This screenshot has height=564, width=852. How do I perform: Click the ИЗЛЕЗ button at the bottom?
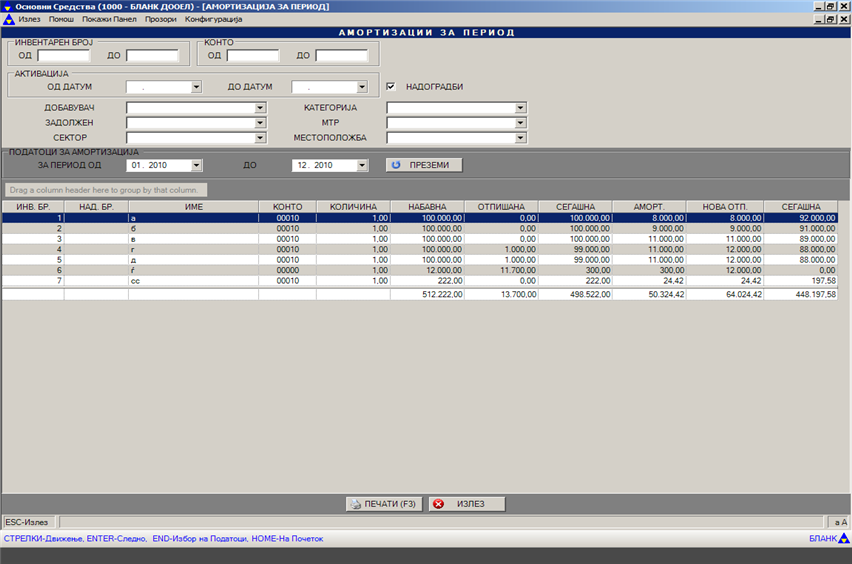(468, 504)
